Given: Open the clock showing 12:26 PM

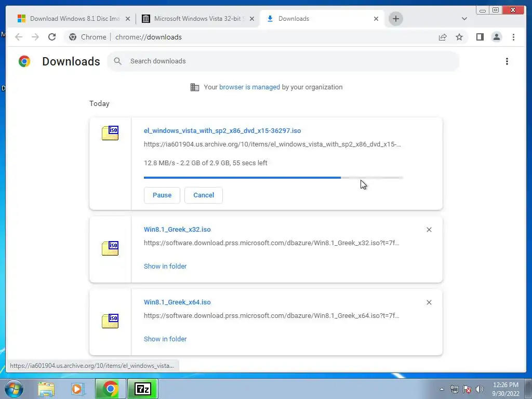Looking at the screenshot, I should [x=506, y=389].
